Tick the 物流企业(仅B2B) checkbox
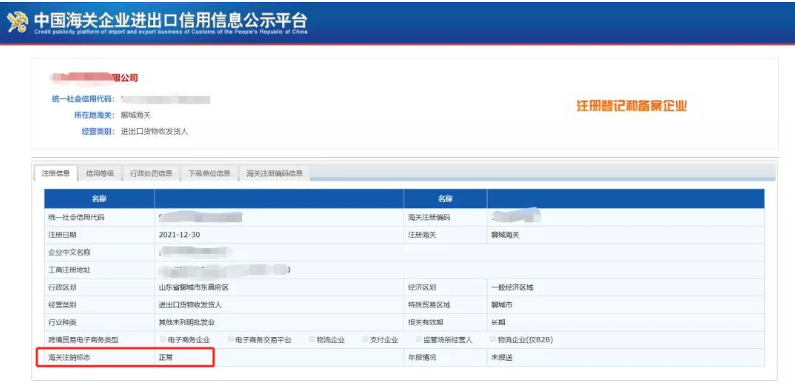This screenshot has height=389, width=795. point(493,339)
